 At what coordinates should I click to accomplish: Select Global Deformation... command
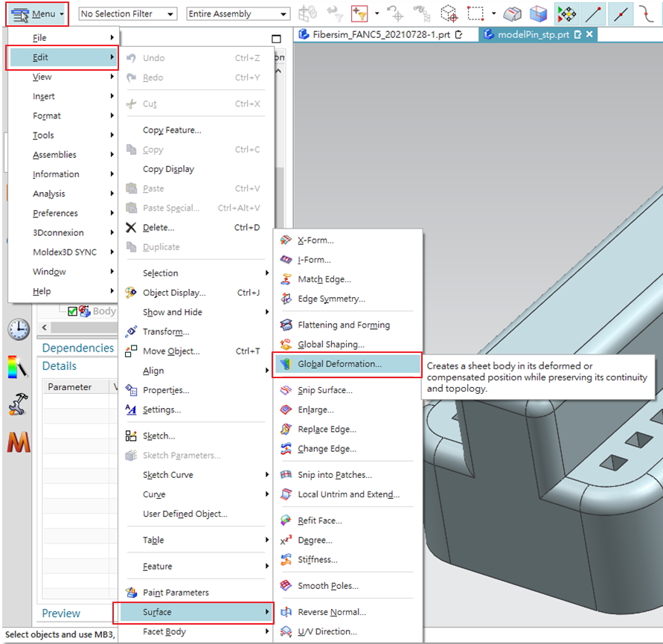click(x=347, y=364)
